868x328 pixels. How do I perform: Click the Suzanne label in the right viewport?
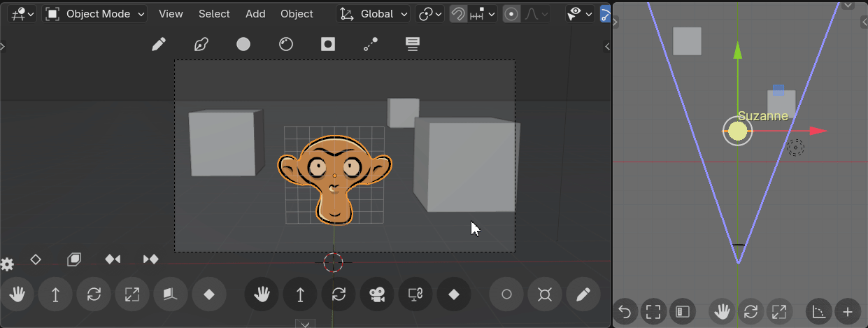[763, 116]
